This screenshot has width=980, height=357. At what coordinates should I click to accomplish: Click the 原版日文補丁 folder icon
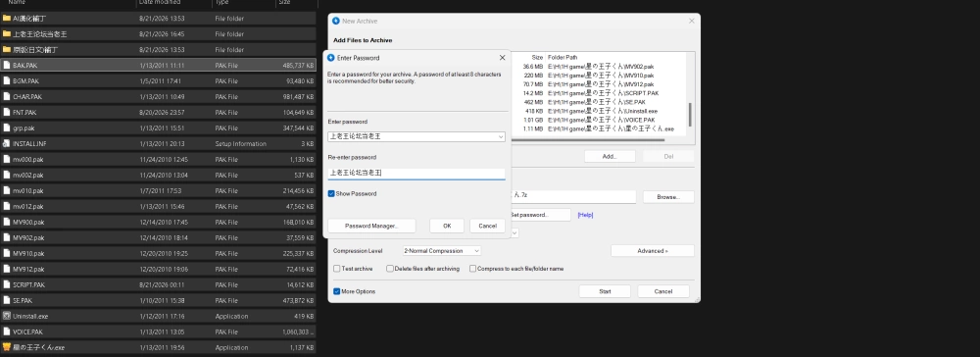[7, 49]
